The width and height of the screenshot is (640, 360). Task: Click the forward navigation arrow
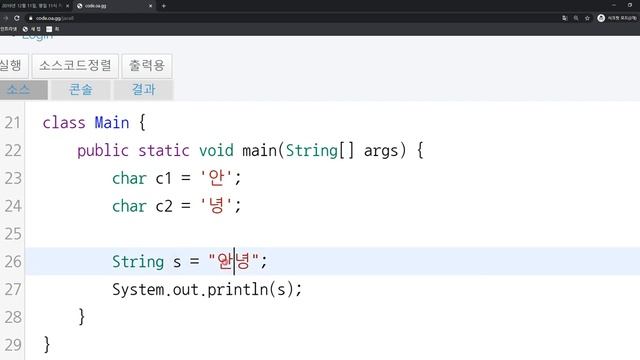[6, 18]
